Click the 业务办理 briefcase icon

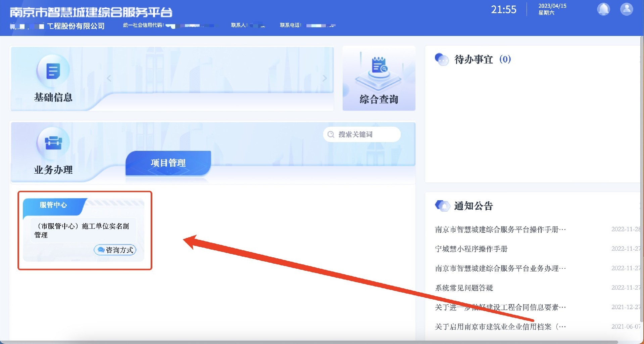[53, 143]
